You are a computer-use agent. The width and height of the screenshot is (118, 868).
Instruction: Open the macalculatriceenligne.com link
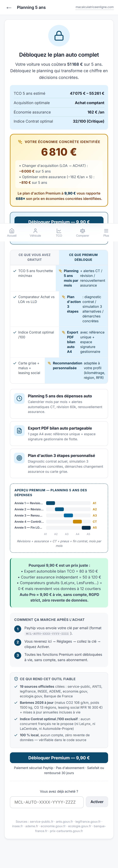click(94, 7)
